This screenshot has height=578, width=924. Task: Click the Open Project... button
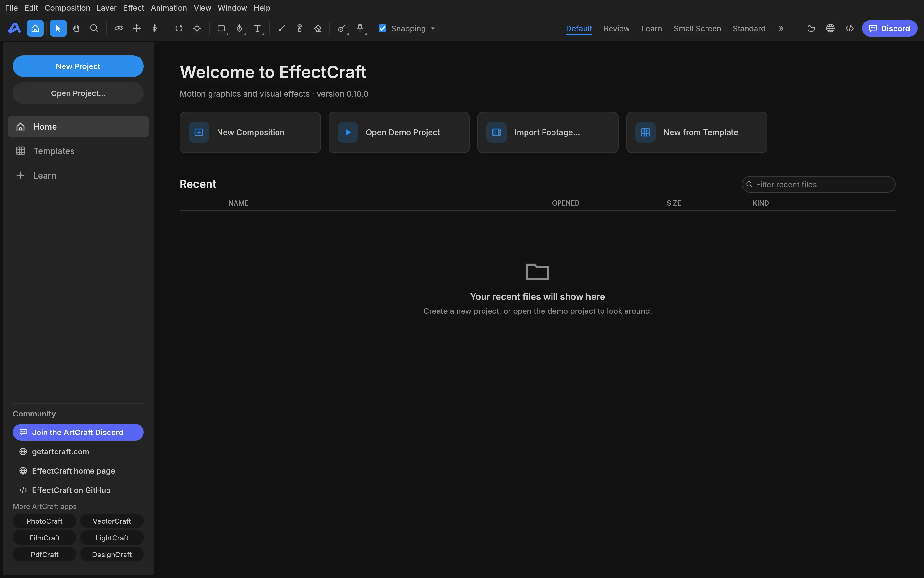78,93
